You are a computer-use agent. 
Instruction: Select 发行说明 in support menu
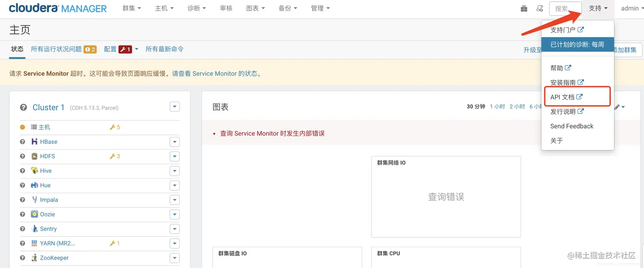(x=578, y=111)
